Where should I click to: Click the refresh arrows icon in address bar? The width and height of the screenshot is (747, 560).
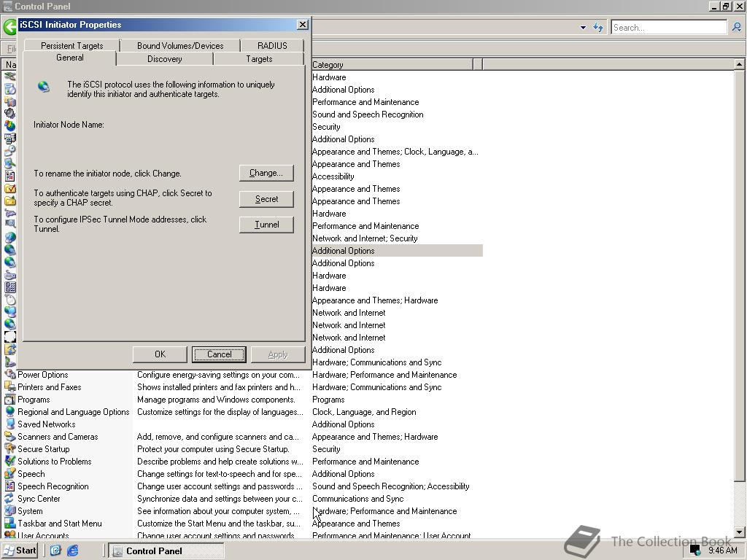pos(598,28)
